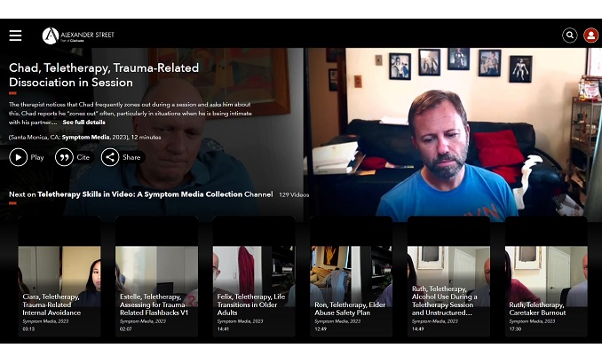Open the user account profile icon

click(x=591, y=36)
